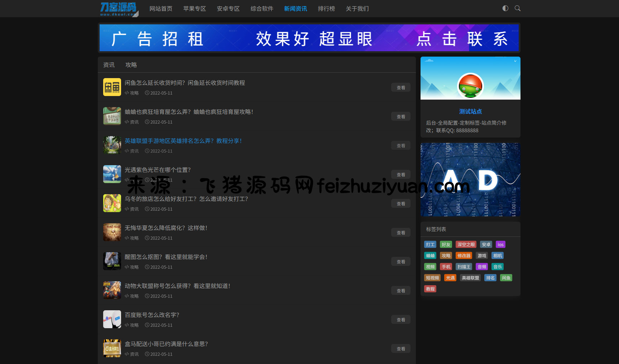Viewport: 619px width, 364px height.
Task: Click the AD image in sidebar
Action: (470, 179)
